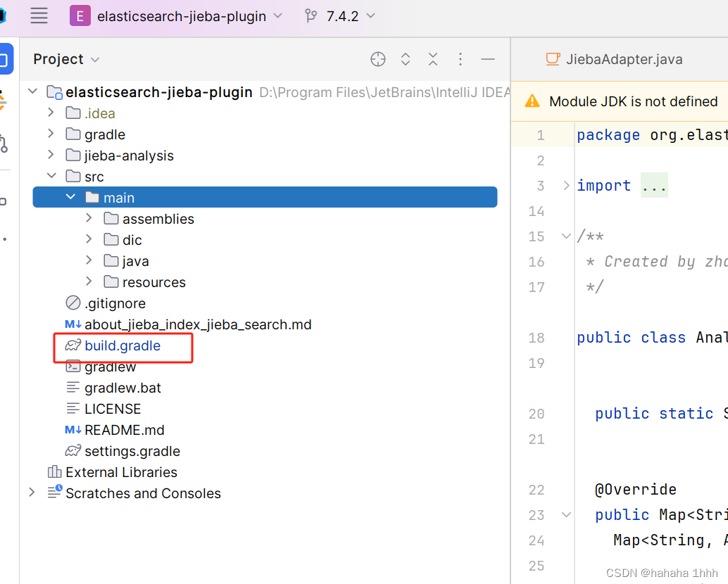Image resolution: width=728 pixels, height=584 pixels.
Task: Click the gradlew shell script icon
Action: click(x=73, y=367)
